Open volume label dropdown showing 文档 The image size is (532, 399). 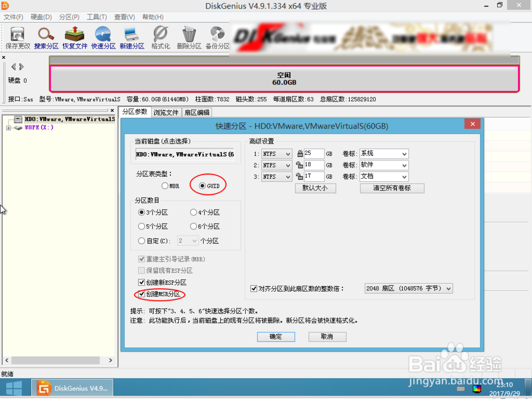(x=384, y=177)
